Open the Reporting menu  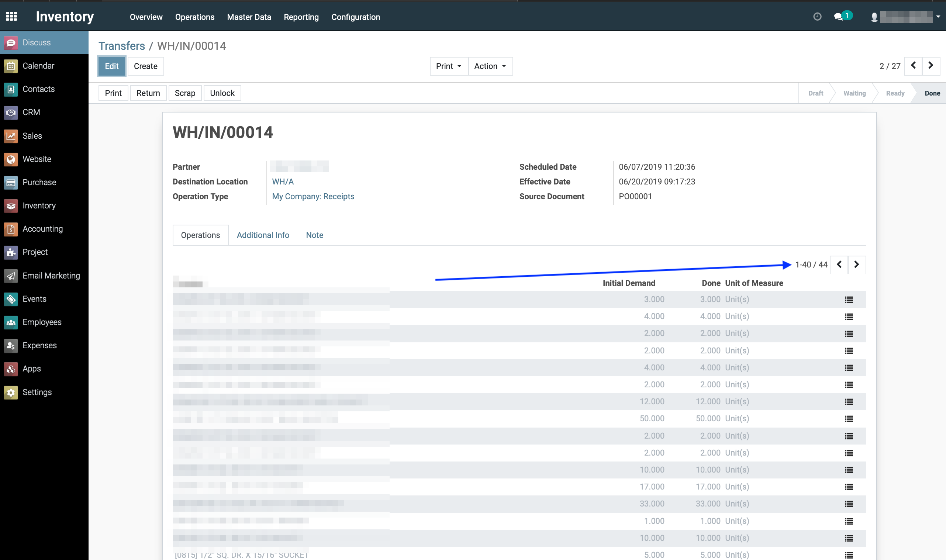[301, 17]
